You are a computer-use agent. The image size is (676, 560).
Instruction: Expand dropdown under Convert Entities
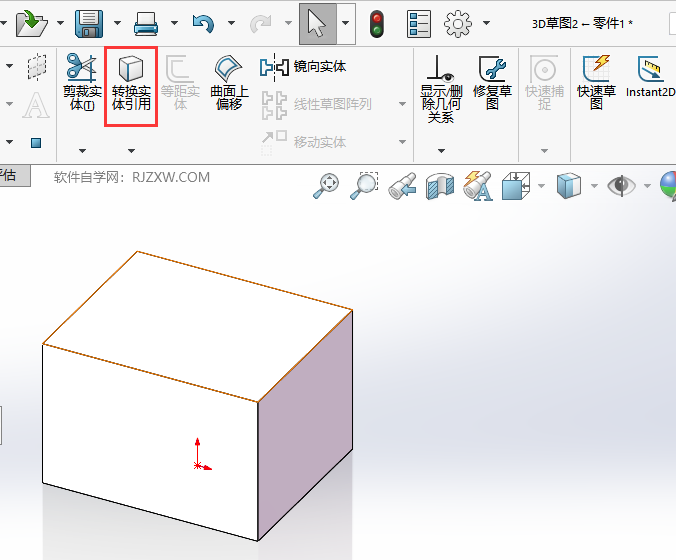[131, 151]
